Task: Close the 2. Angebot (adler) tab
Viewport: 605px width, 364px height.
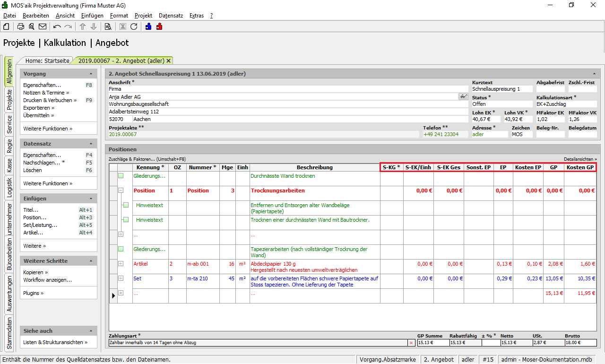Action: (x=169, y=61)
